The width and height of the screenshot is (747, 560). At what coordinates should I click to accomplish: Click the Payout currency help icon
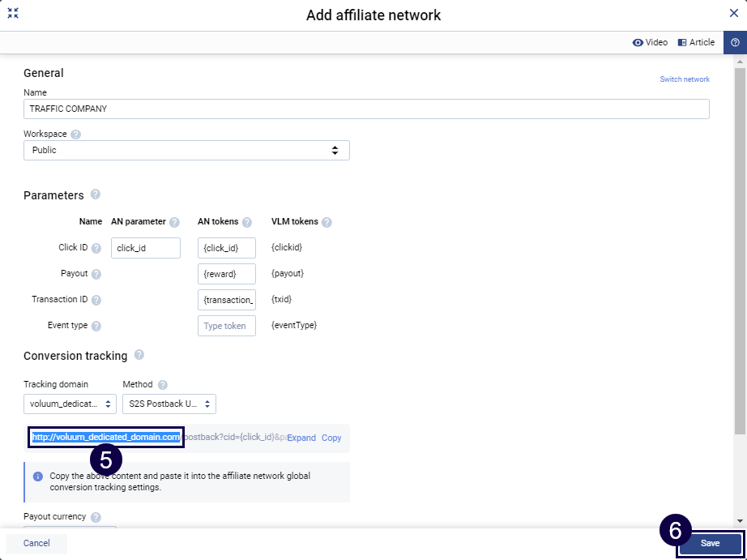(96, 517)
